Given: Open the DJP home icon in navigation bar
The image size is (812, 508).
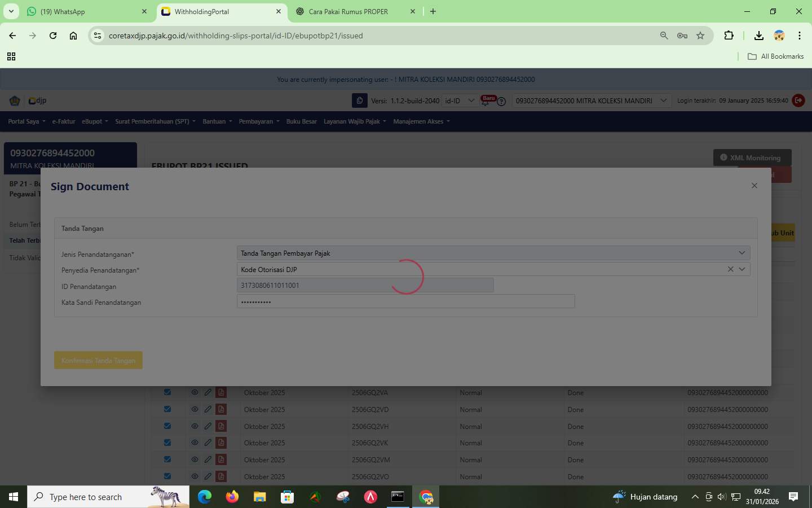Looking at the screenshot, I should point(14,100).
